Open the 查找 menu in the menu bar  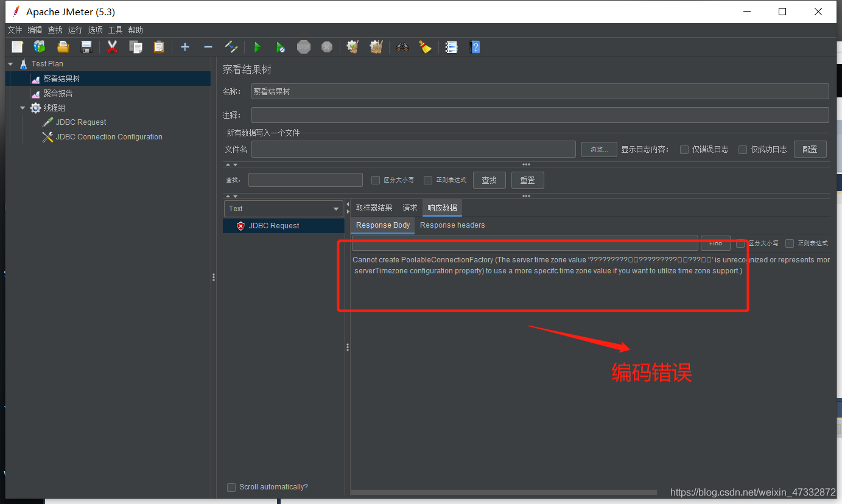55,30
